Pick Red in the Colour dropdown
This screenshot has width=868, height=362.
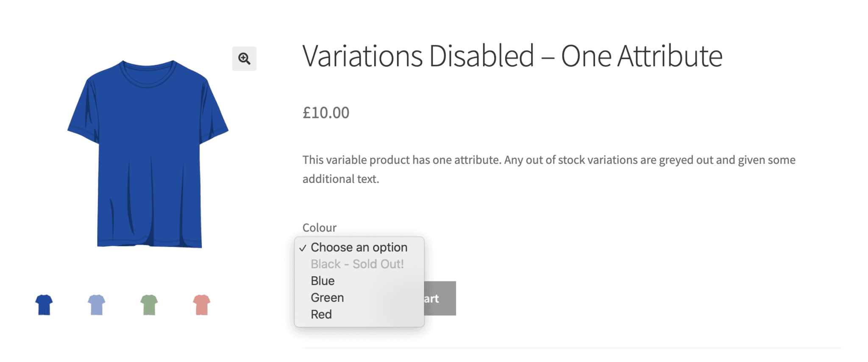pyautogui.click(x=322, y=314)
